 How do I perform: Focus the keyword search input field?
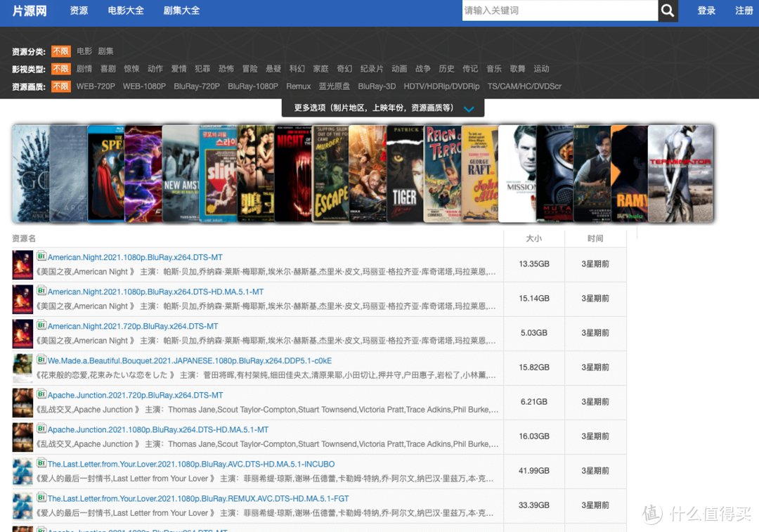pos(560,10)
